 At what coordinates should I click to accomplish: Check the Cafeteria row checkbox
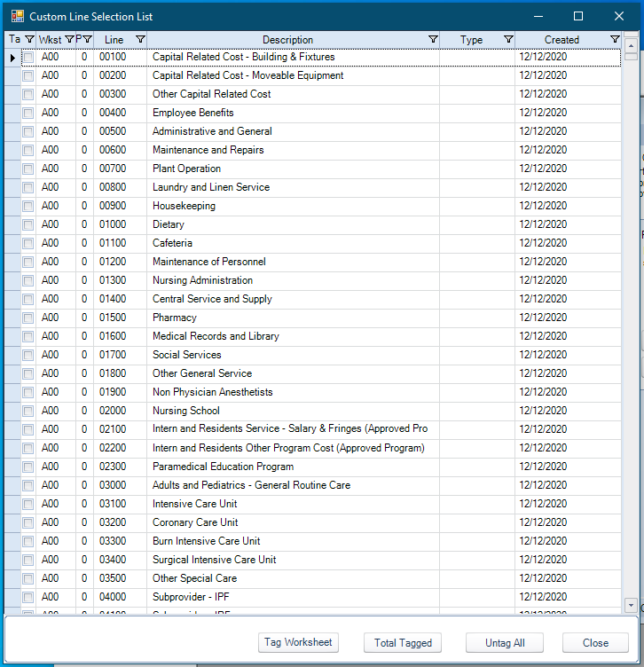point(28,243)
